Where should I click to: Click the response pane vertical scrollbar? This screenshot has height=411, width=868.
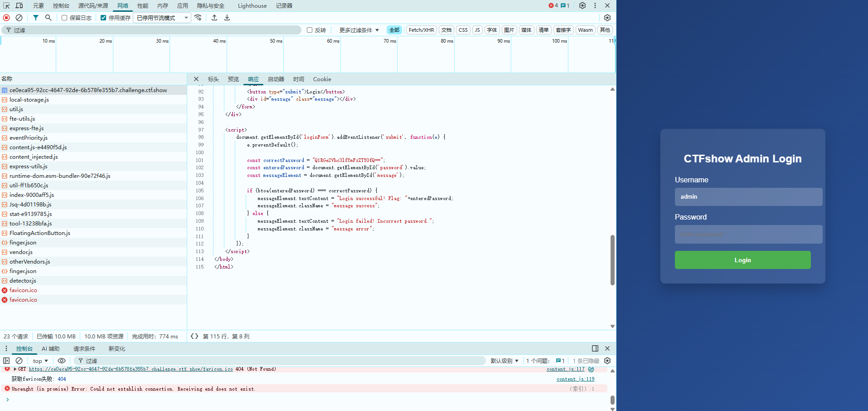click(x=612, y=260)
